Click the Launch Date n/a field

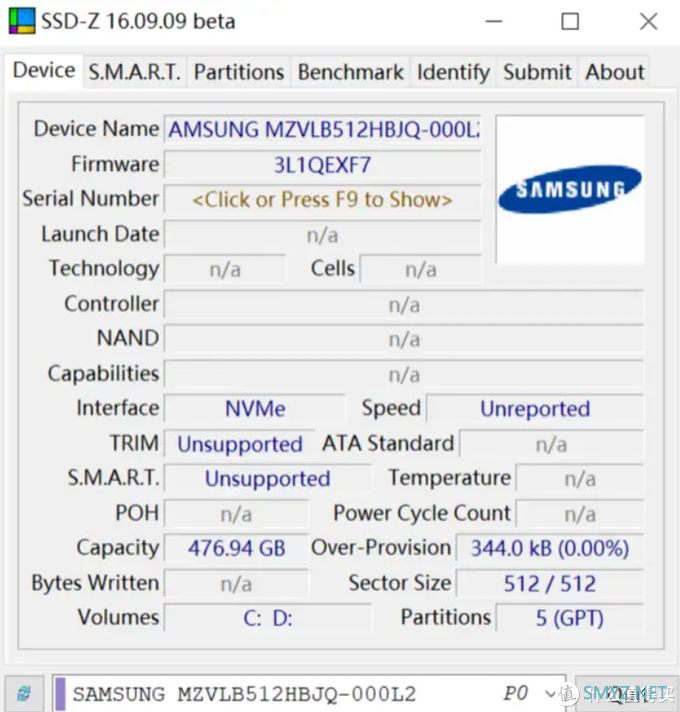pos(322,235)
